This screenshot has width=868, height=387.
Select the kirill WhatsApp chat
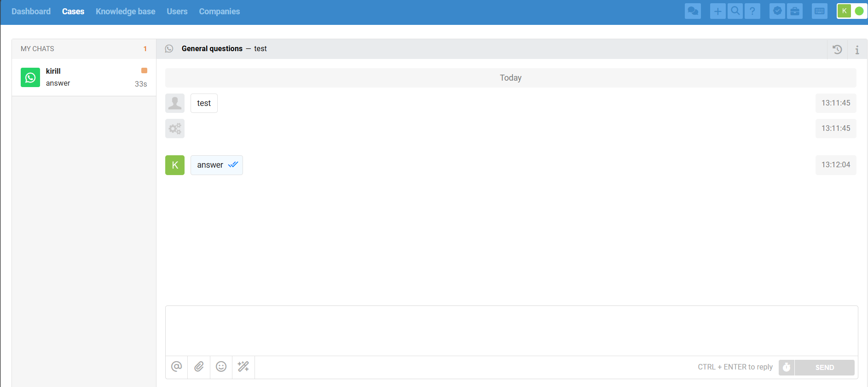(x=84, y=77)
